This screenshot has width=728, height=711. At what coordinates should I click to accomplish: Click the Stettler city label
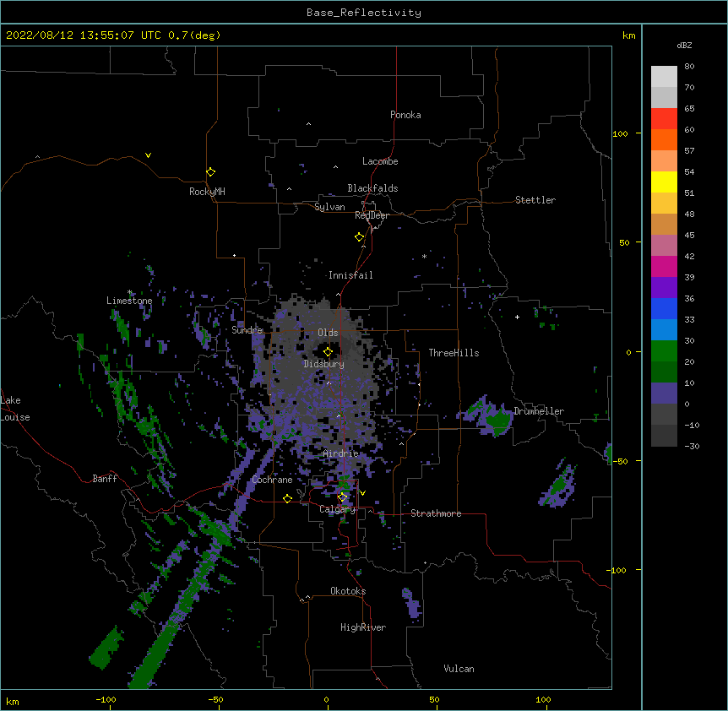point(535,200)
